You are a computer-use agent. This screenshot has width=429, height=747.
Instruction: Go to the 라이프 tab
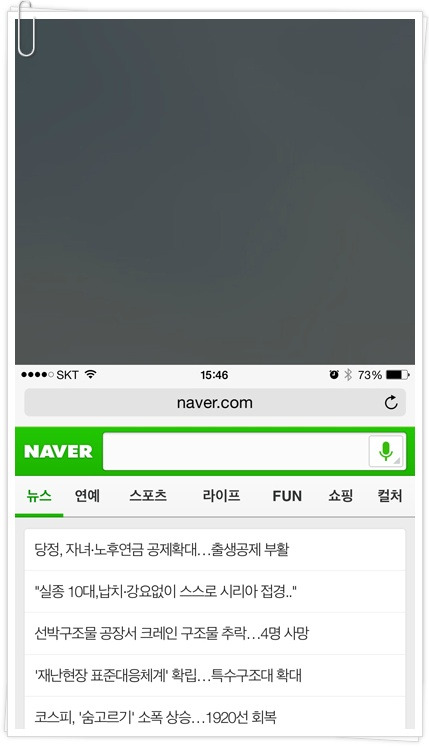click(221, 496)
